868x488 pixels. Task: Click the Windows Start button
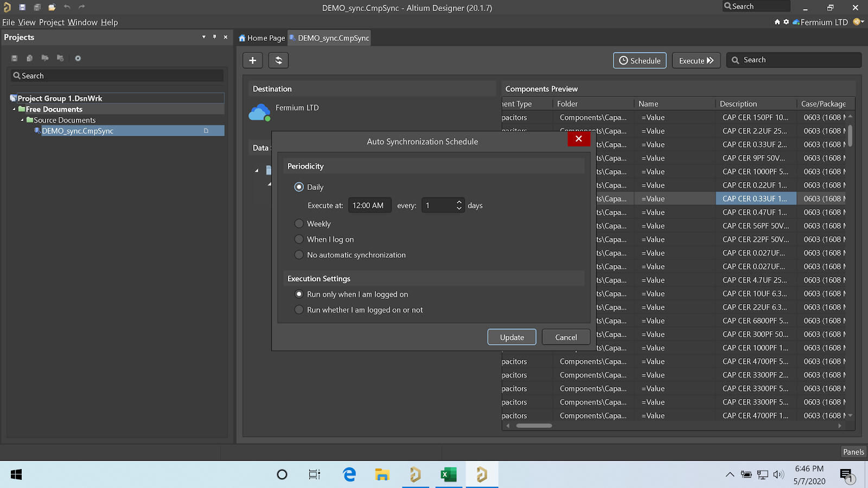(16, 474)
